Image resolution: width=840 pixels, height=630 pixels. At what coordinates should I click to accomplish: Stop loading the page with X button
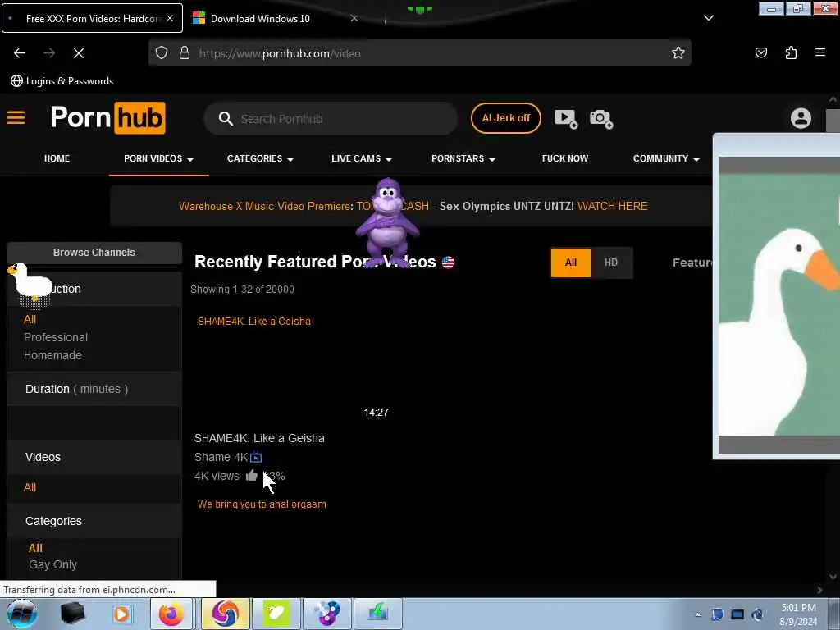pyautogui.click(x=78, y=53)
